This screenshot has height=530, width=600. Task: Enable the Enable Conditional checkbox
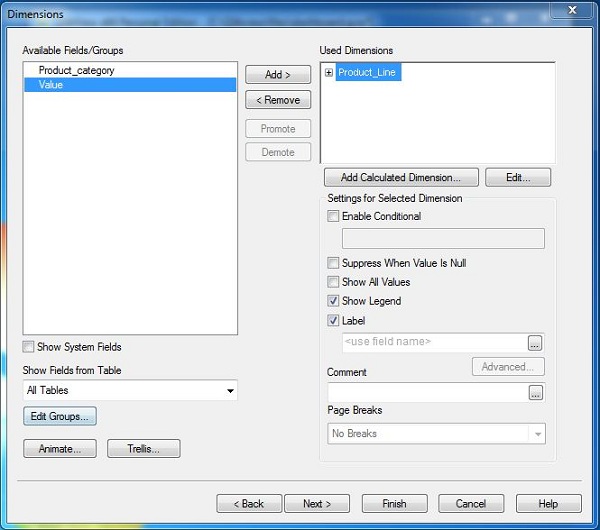point(334,216)
